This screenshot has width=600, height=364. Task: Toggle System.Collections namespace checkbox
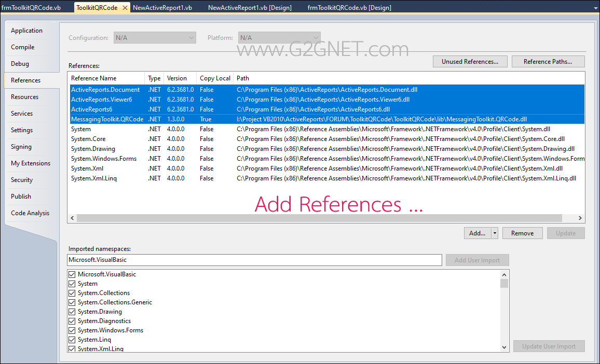[x=72, y=293]
